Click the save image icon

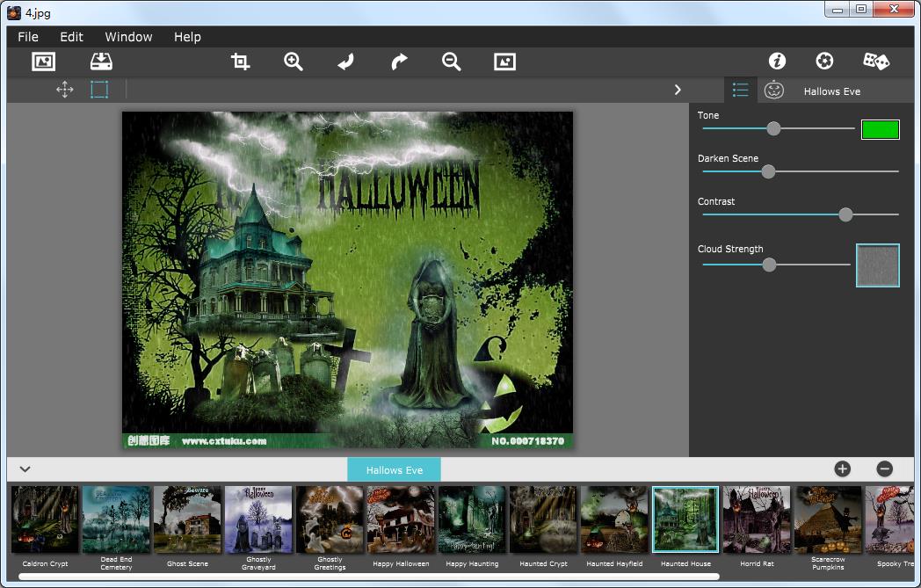click(101, 62)
